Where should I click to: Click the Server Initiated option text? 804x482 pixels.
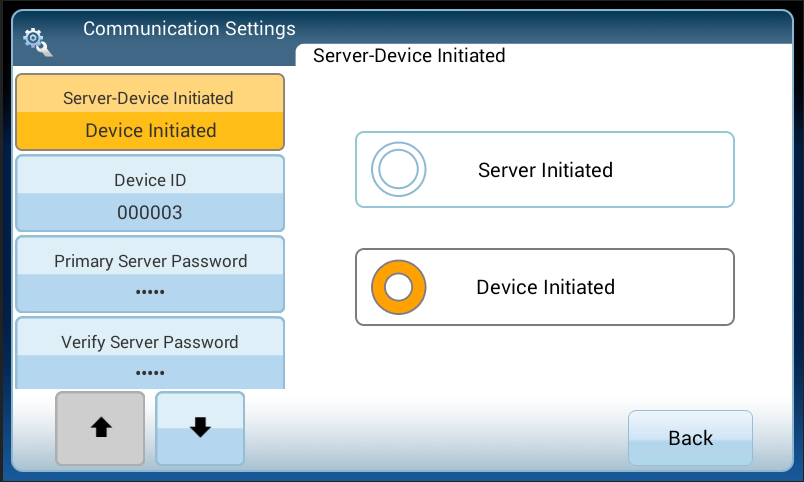point(545,170)
